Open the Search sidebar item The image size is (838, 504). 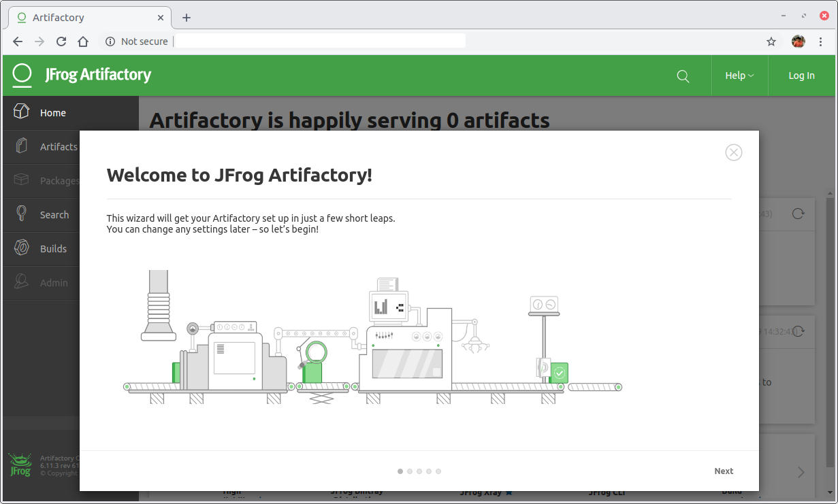point(41,214)
